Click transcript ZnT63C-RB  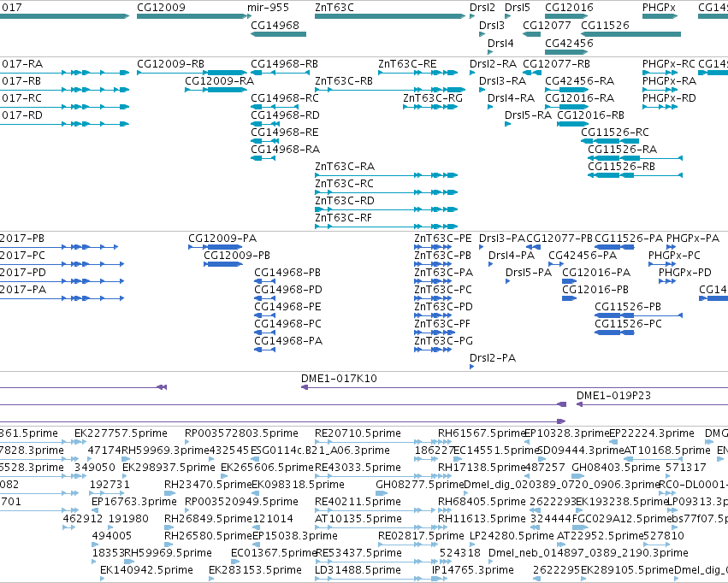pos(344,81)
